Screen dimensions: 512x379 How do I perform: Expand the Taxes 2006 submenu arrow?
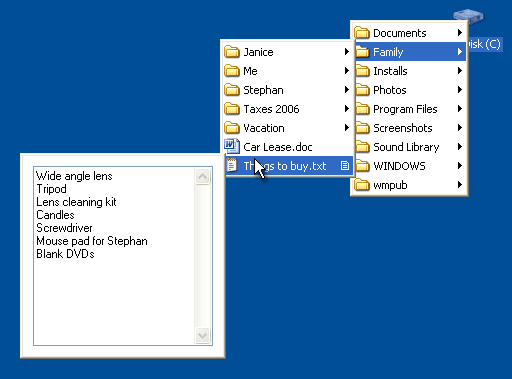click(347, 109)
